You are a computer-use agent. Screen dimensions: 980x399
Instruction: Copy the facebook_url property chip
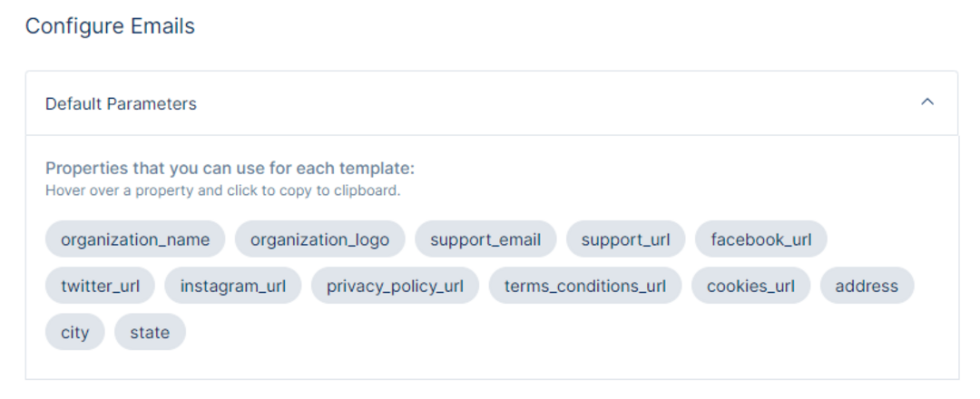pyautogui.click(x=761, y=239)
